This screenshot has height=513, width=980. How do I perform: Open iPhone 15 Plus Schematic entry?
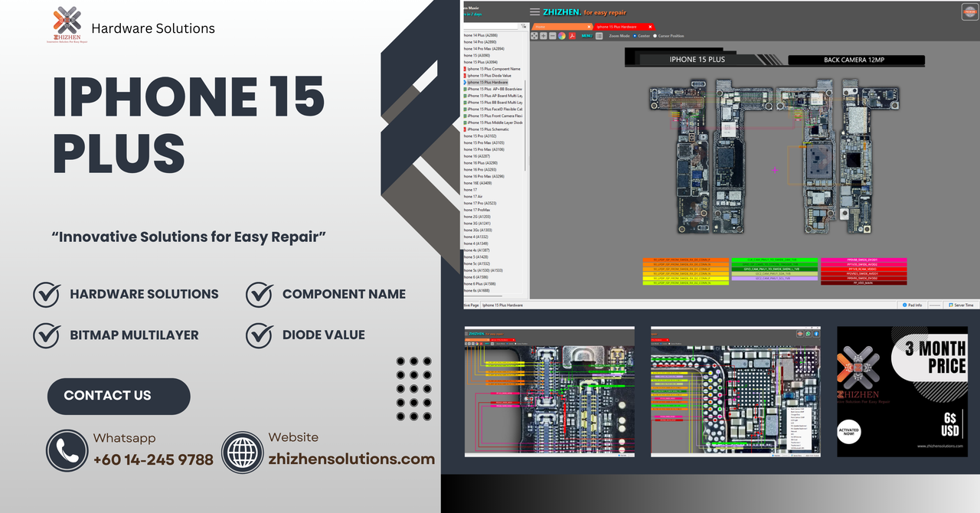click(487, 129)
